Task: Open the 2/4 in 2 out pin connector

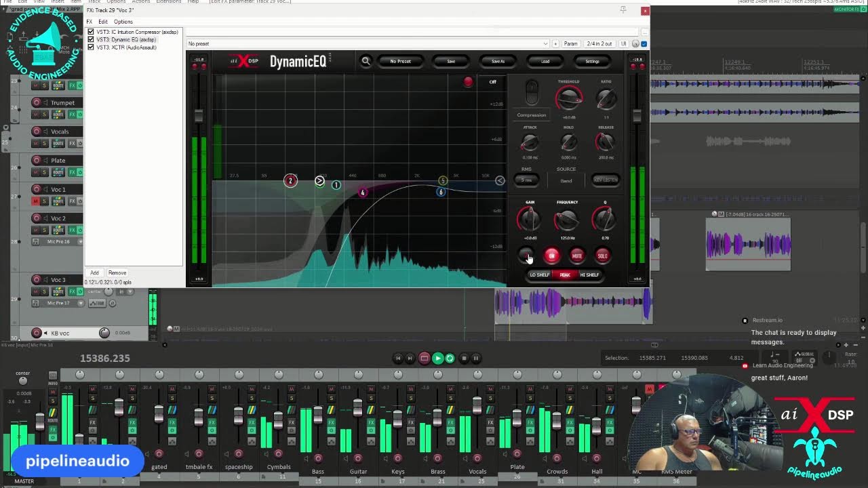Action: 599,43
